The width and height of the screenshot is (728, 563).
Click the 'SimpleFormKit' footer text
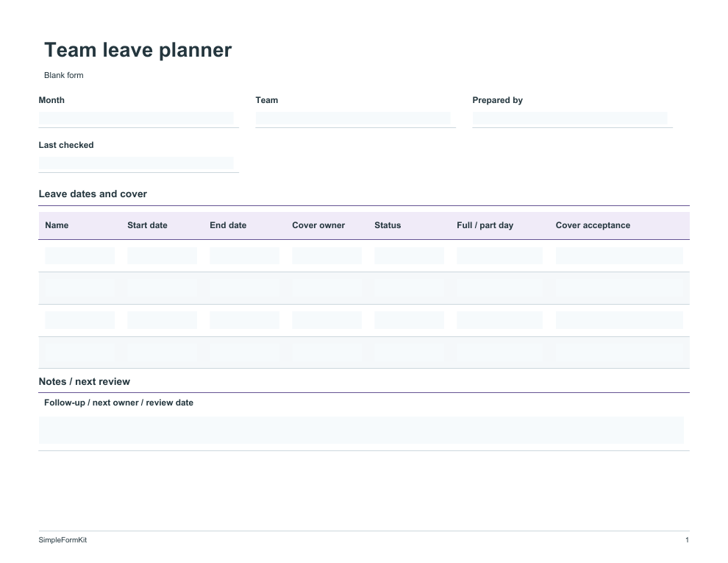pyautogui.click(x=63, y=539)
